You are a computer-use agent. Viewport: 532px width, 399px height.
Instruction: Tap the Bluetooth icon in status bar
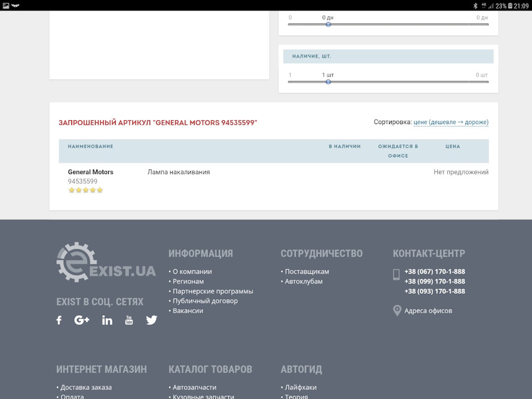click(x=475, y=6)
